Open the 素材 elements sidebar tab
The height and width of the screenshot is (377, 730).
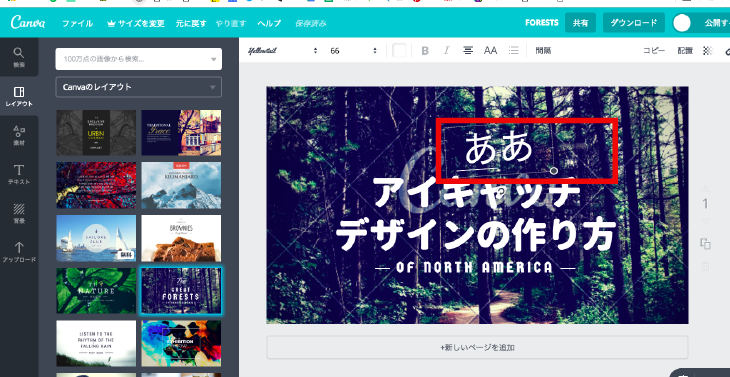(19, 135)
